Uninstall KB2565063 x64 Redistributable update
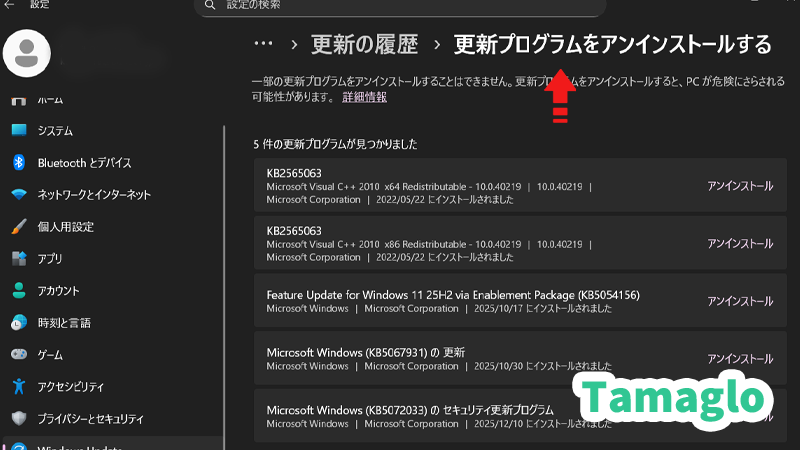800x450 pixels. coord(739,186)
